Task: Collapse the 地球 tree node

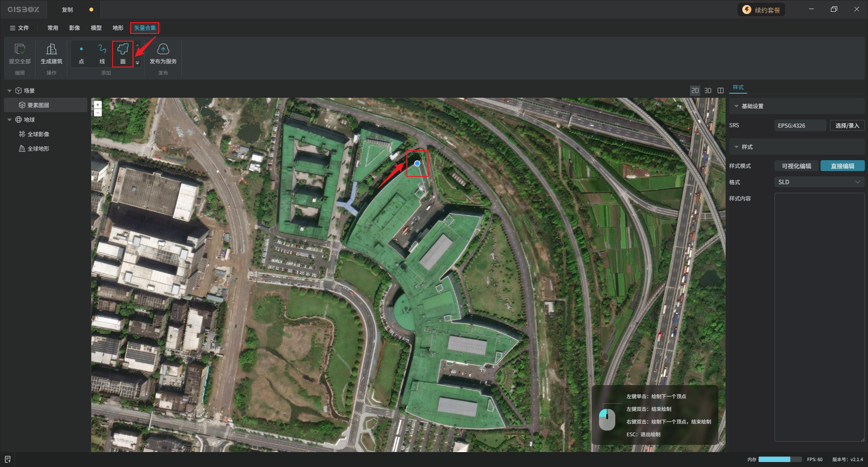Action: (9, 120)
